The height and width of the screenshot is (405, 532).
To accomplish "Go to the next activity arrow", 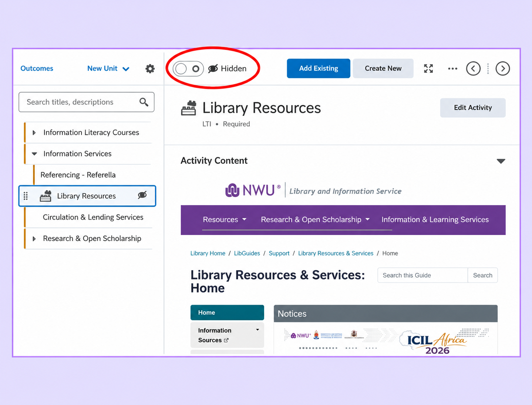I will tap(502, 68).
